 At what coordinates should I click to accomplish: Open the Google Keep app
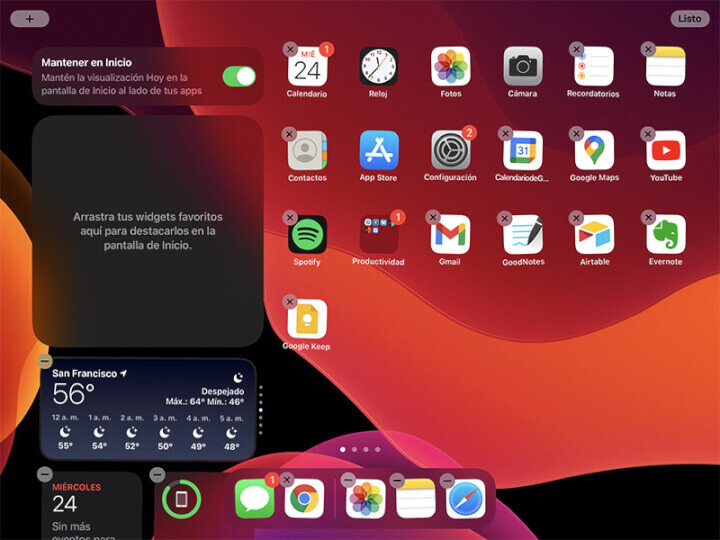click(307, 319)
